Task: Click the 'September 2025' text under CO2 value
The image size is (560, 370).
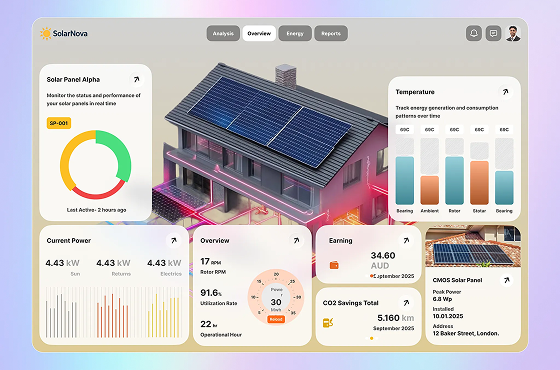Action: [394, 328]
